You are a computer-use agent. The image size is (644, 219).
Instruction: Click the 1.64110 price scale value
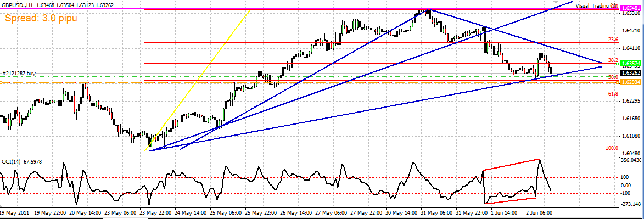click(x=631, y=48)
